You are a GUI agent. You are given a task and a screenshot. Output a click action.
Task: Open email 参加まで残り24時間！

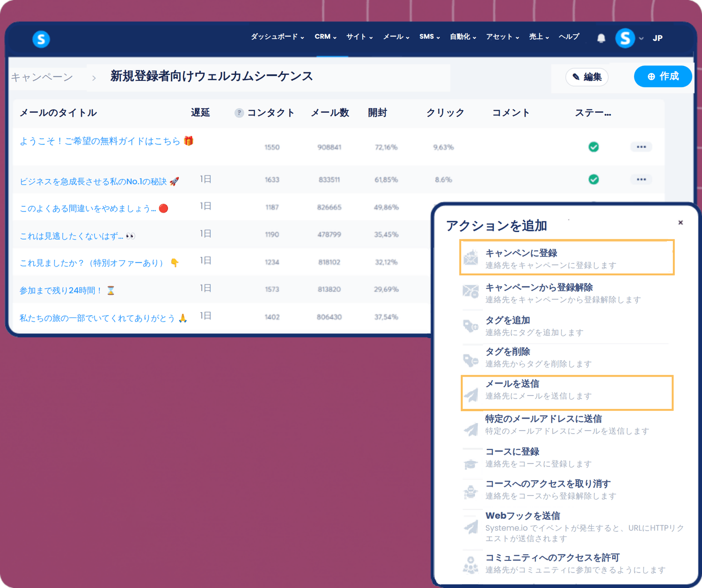(67, 290)
